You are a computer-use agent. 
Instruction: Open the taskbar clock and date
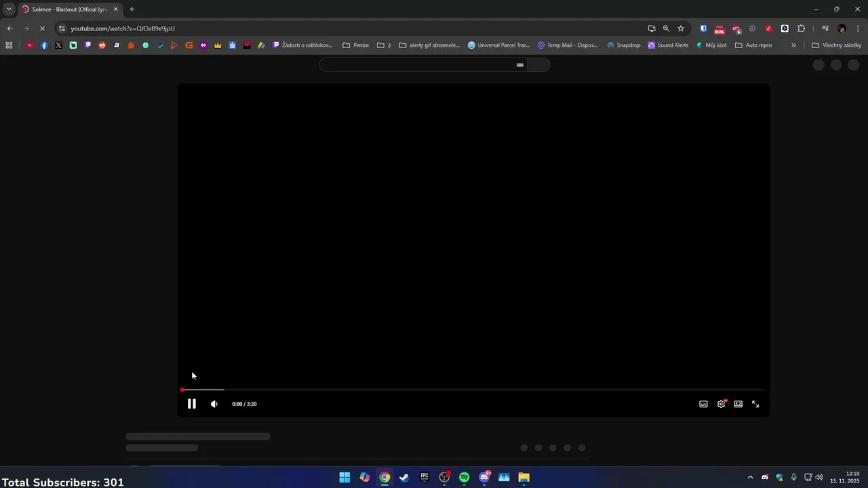tap(845, 477)
